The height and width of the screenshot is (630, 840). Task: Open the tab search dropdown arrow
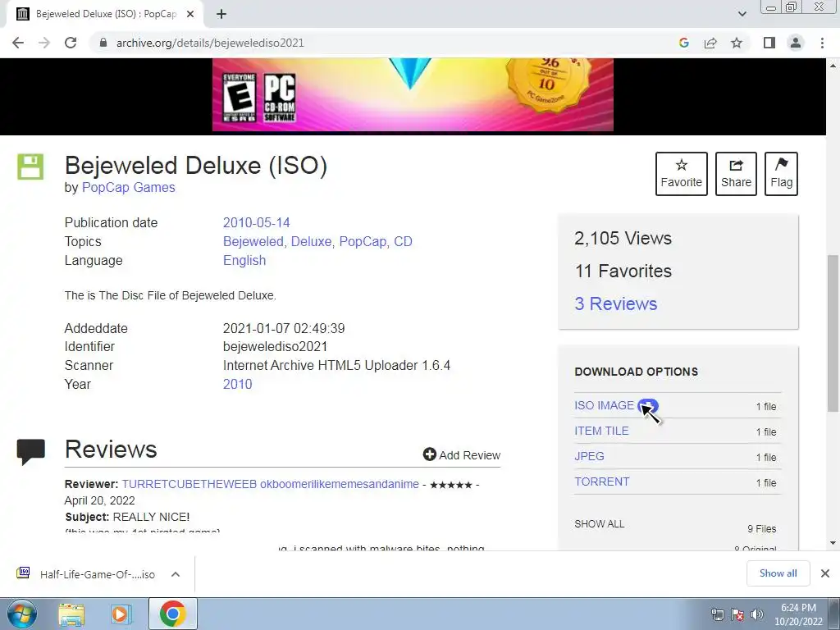click(742, 14)
